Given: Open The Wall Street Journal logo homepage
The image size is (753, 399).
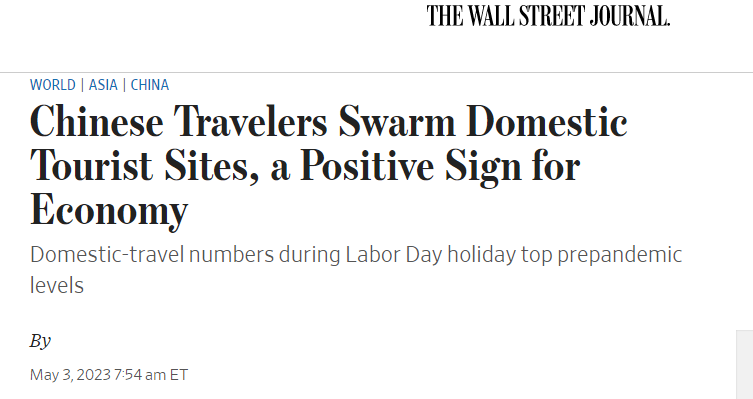Looking at the screenshot, I should click(x=548, y=16).
